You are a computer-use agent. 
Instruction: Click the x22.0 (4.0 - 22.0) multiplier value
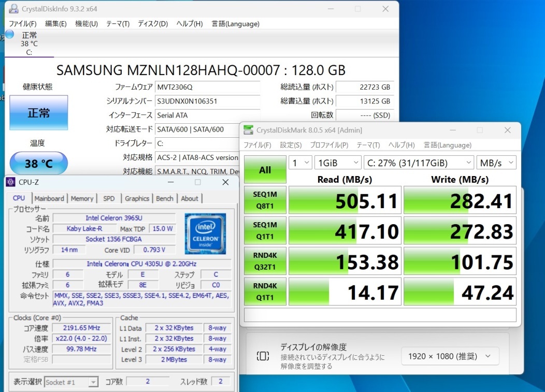pos(82,339)
